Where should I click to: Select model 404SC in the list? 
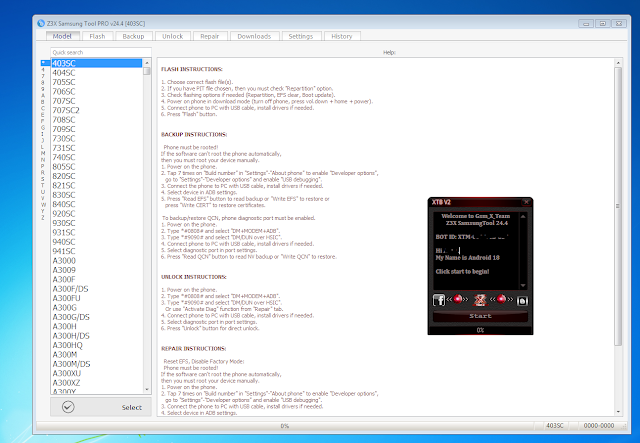point(96,73)
